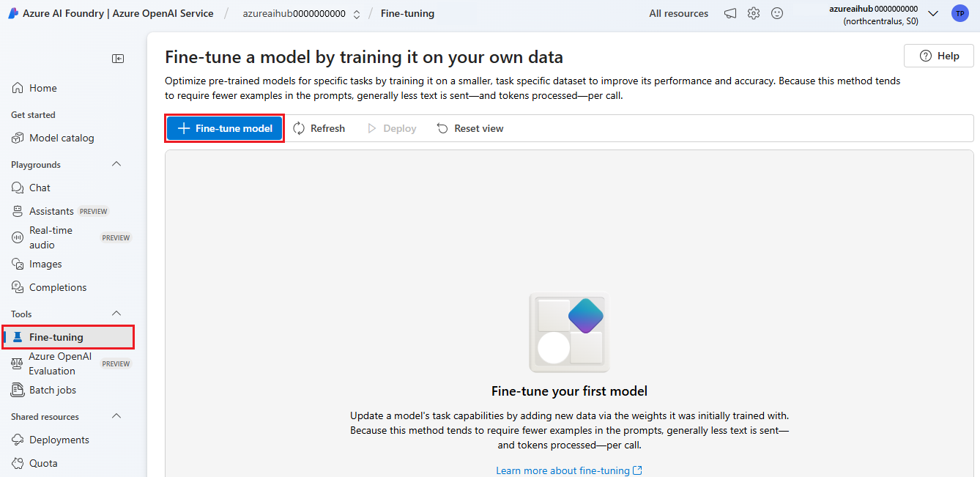The width and height of the screenshot is (980, 477).
Task: Select the Fine-tuning breadcrumb item
Action: 407,13
